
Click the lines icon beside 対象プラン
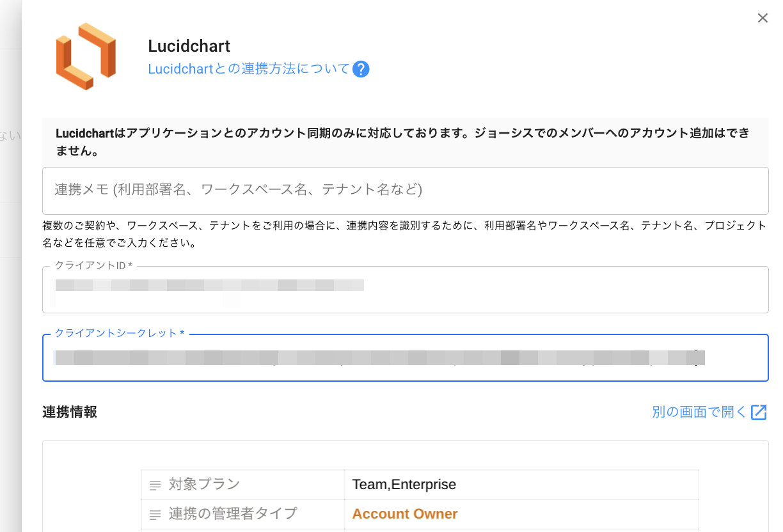[x=155, y=485]
